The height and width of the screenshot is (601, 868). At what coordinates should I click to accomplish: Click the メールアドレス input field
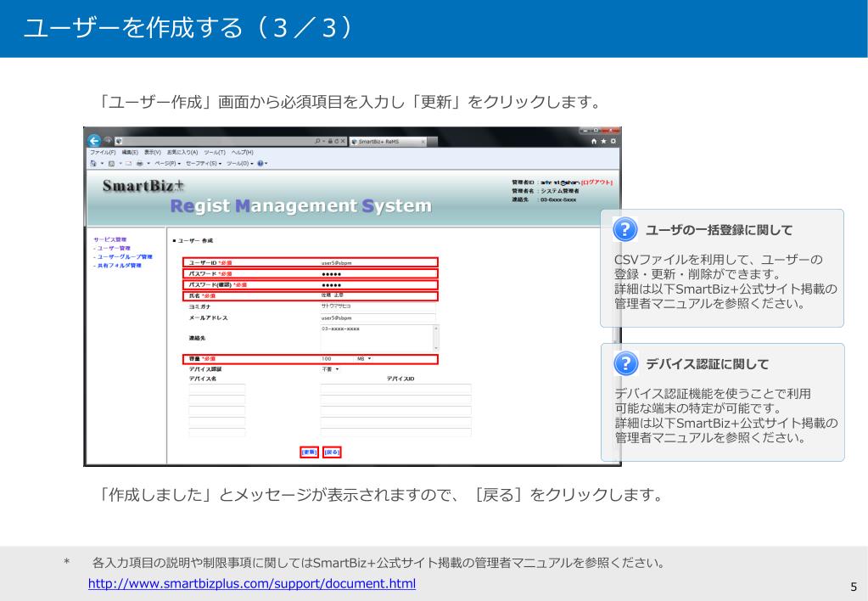(378, 318)
